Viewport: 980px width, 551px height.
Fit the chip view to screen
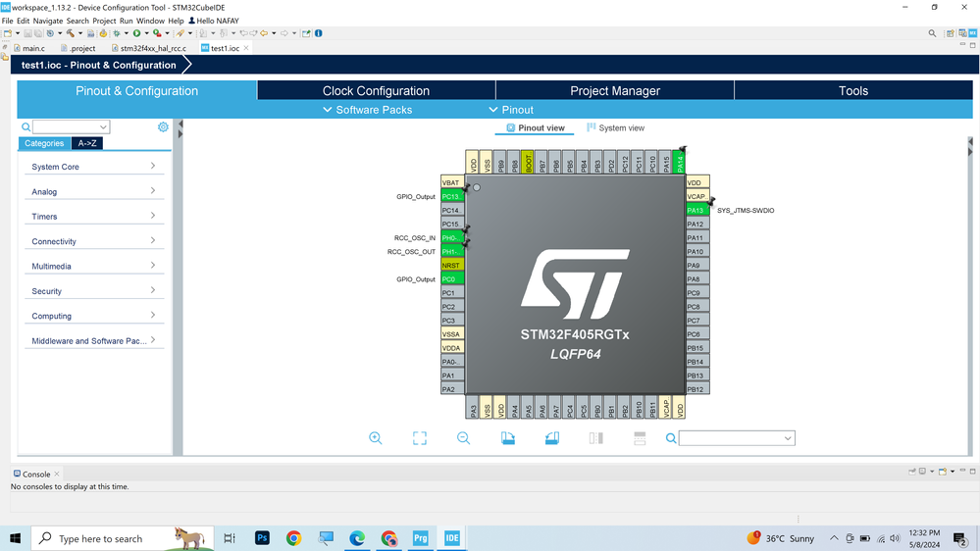420,438
